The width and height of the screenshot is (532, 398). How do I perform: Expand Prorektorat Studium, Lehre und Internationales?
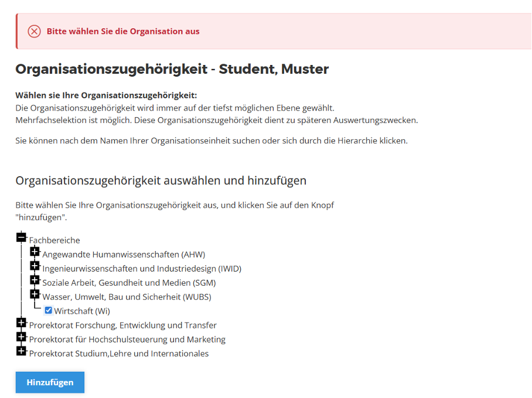point(21,351)
